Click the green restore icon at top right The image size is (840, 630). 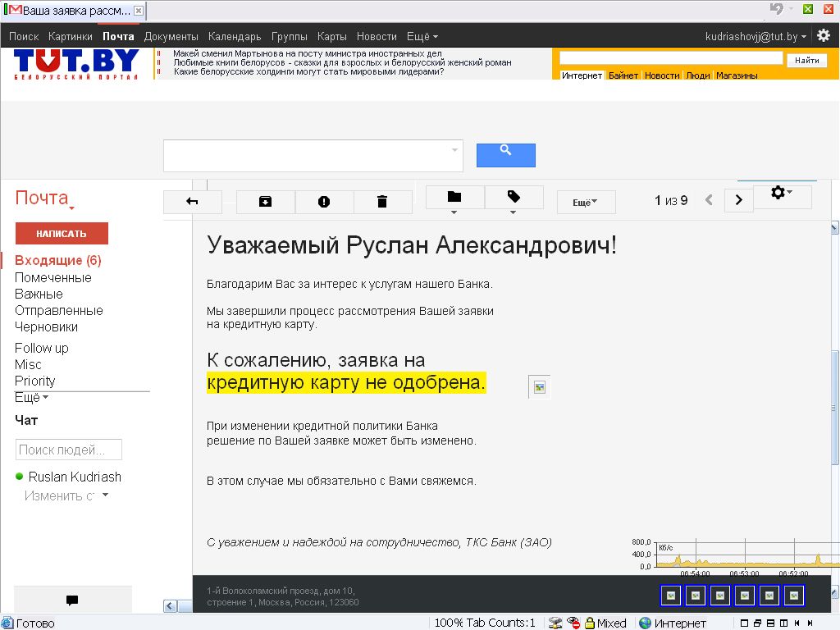(808, 9)
